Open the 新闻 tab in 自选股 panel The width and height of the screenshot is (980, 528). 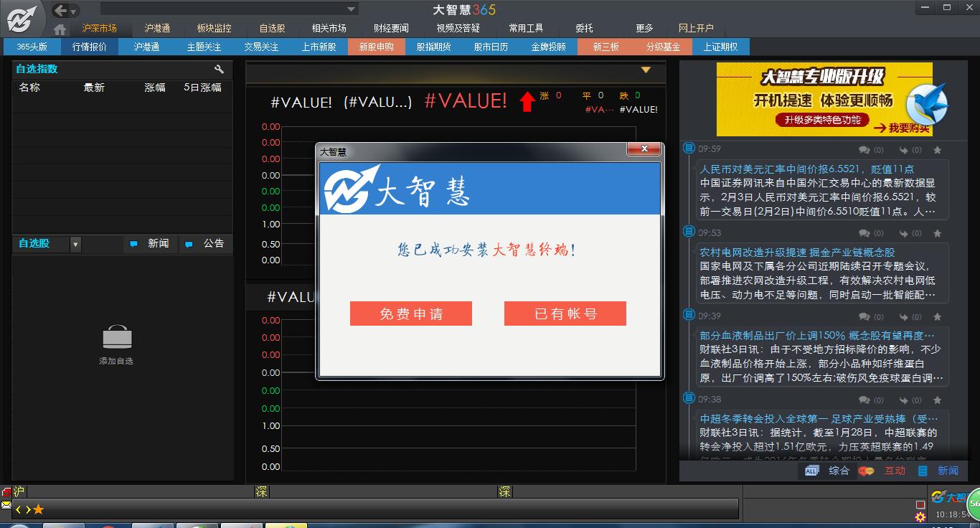click(x=151, y=244)
